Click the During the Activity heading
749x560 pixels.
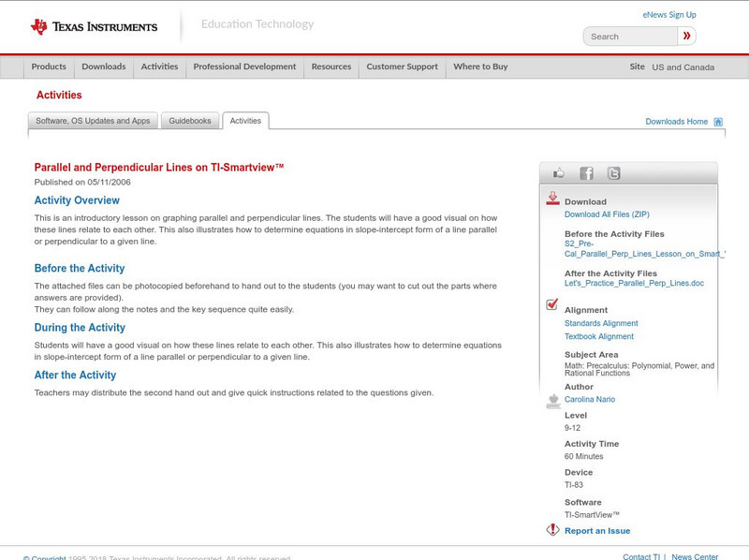tap(80, 328)
